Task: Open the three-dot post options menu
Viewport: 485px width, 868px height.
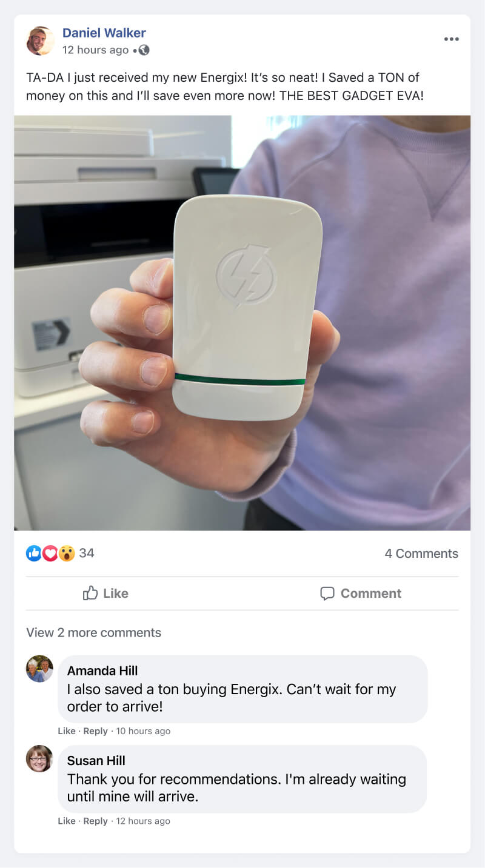Action: [451, 39]
